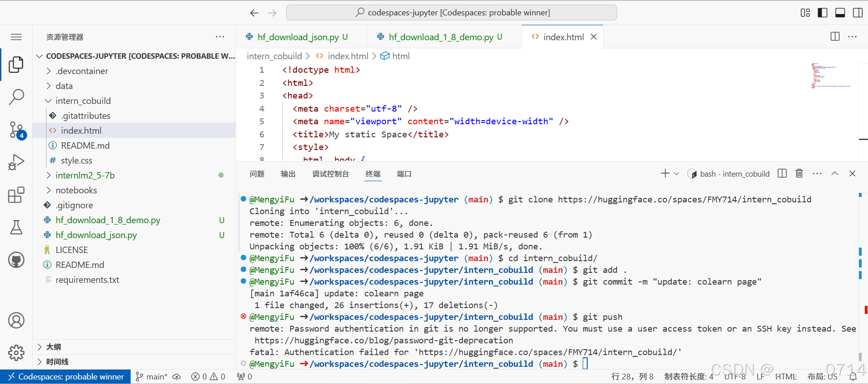Open the Run and Debug view
868x384 pixels.
click(16, 162)
